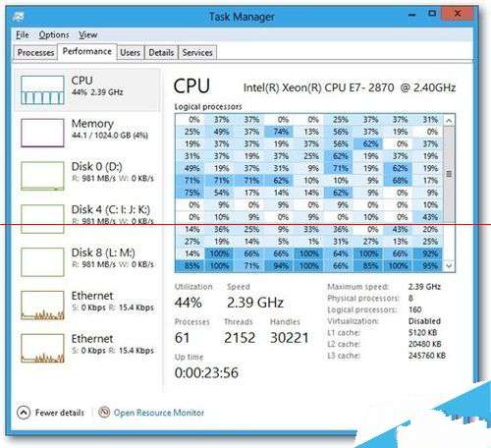Select the Disk 8 (L: M:) graph icon
491x448 pixels.
coord(42,262)
